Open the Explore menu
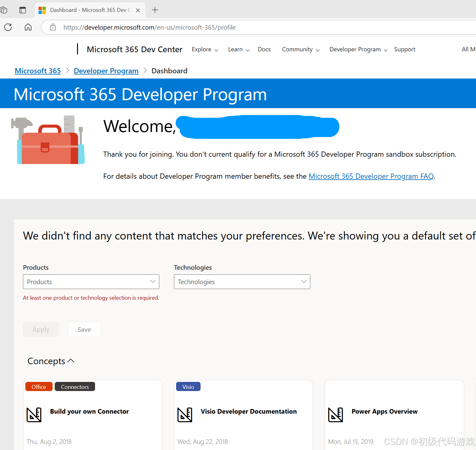The height and width of the screenshot is (450, 476). (205, 49)
